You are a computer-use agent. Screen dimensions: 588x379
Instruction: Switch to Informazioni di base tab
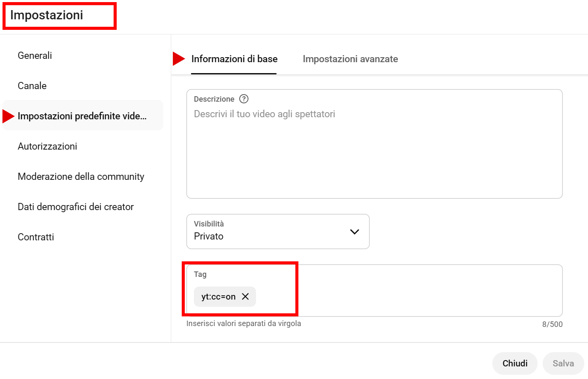[234, 59]
